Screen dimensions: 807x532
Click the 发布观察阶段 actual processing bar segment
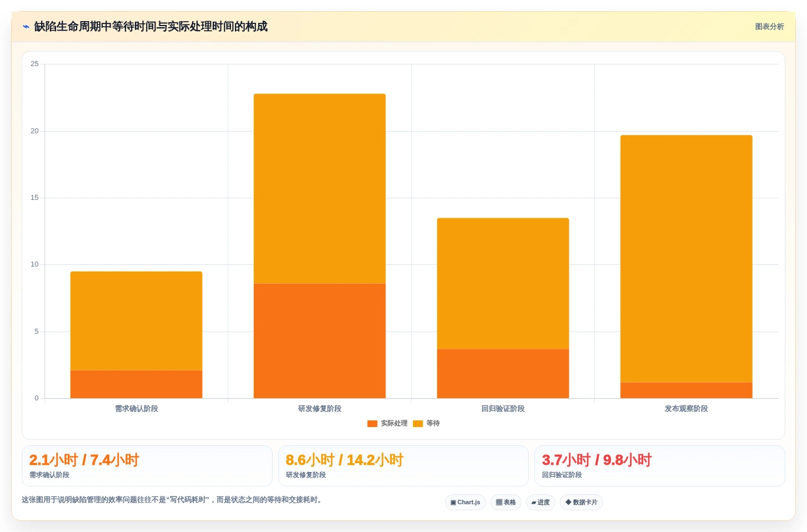pos(686,390)
